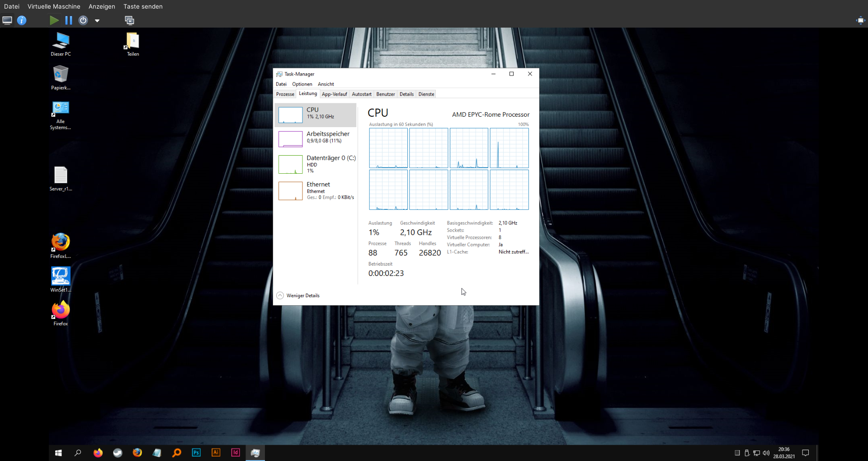
Task: Select Datenträger 0 (C:) in the sidebar
Action: 316,164
